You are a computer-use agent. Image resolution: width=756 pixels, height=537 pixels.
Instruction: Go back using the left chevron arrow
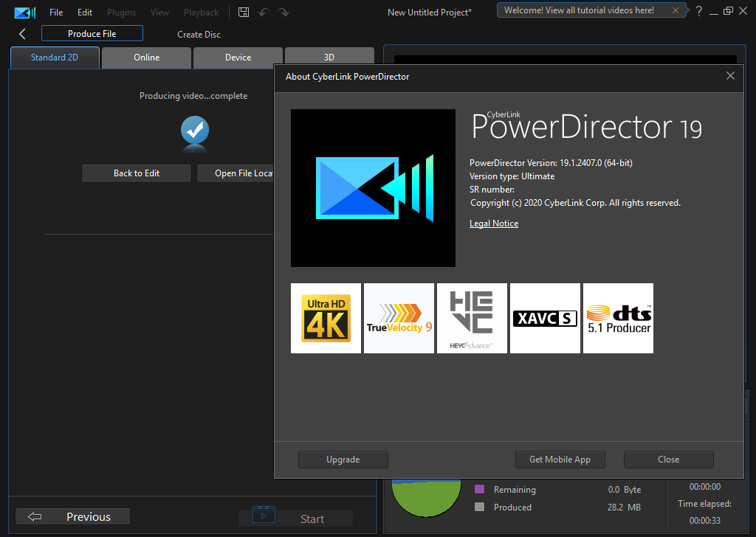[22, 34]
